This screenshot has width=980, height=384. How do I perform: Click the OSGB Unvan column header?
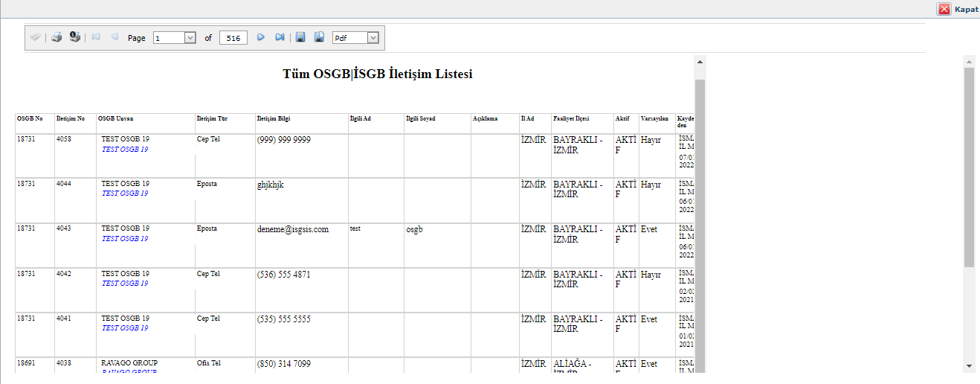[x=115, y=119]
